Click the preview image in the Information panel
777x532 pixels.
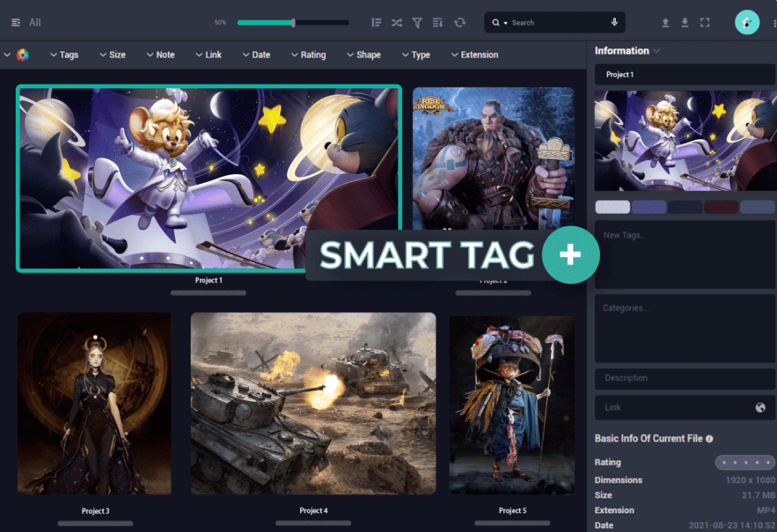click(x=686, y=141)
